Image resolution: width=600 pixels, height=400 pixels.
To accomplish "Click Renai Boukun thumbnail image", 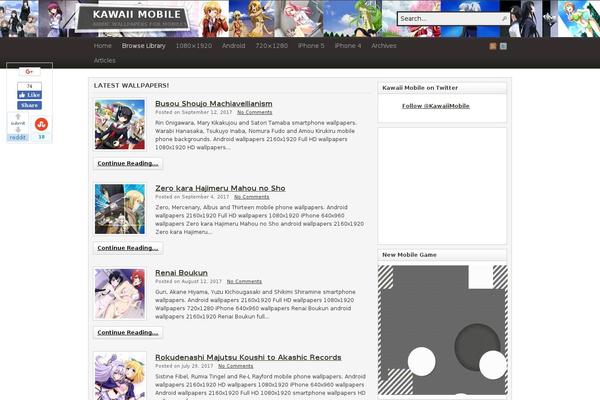I will coord(120,294).
